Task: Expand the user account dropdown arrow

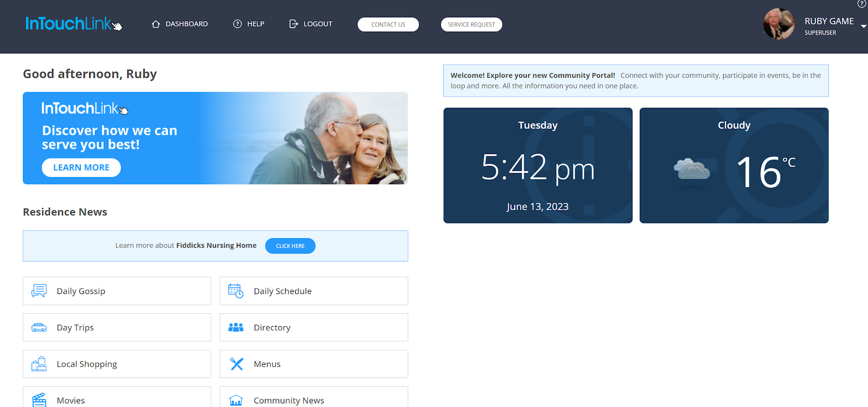Action: pos(863,26)
